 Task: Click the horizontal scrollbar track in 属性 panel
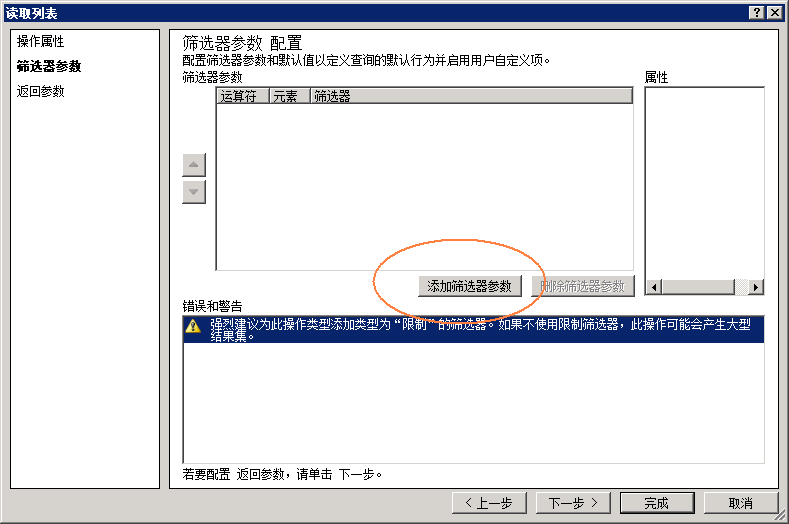click(x=705, y=287)
